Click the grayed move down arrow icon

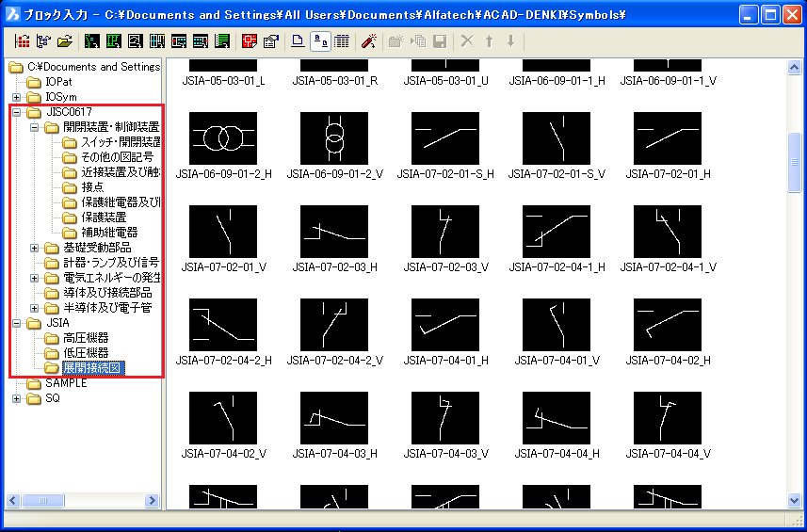coord(511,41)
